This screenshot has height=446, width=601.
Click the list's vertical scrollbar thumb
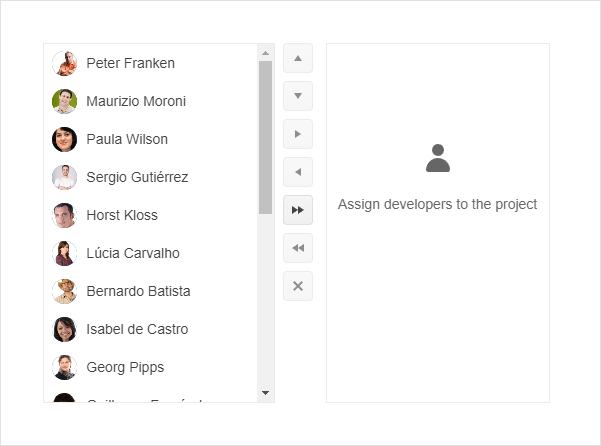click(x=265, y=138)
